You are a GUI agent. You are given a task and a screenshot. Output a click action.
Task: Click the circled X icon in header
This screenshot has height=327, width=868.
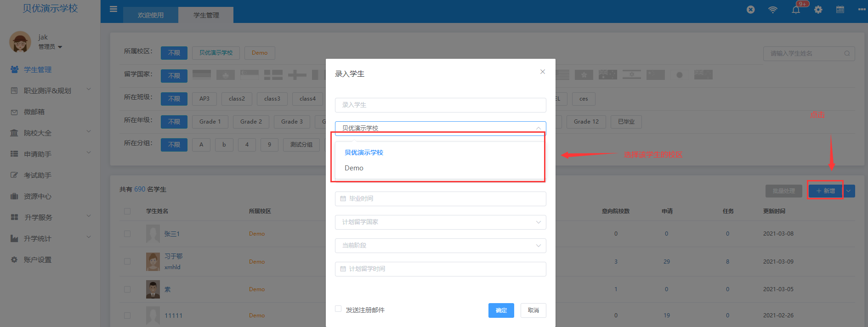point(751,10)
